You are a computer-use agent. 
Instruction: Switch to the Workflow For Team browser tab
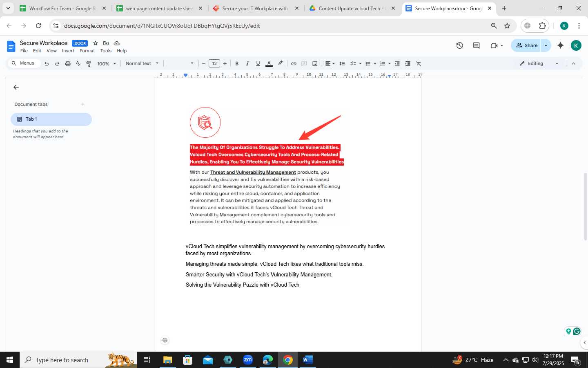63,8
